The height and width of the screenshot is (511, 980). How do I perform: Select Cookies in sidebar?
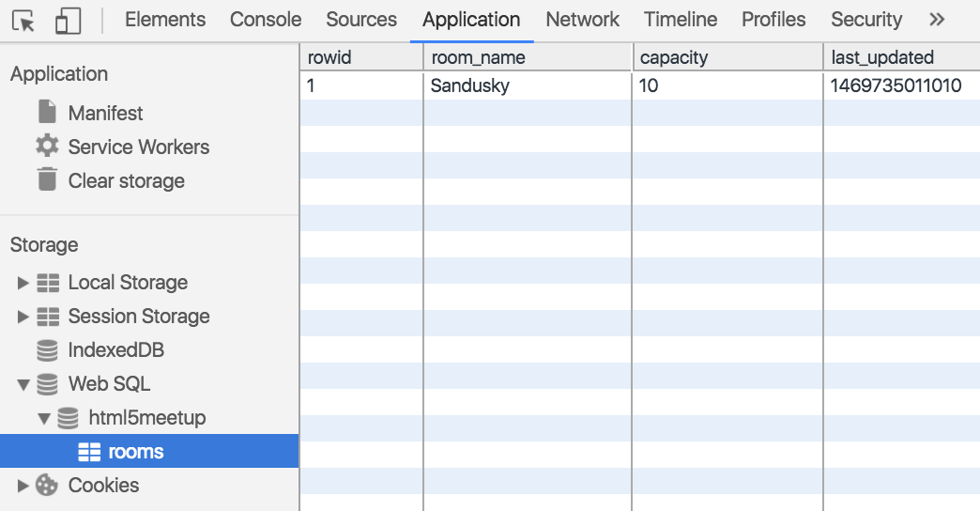[x=103, y=486]
